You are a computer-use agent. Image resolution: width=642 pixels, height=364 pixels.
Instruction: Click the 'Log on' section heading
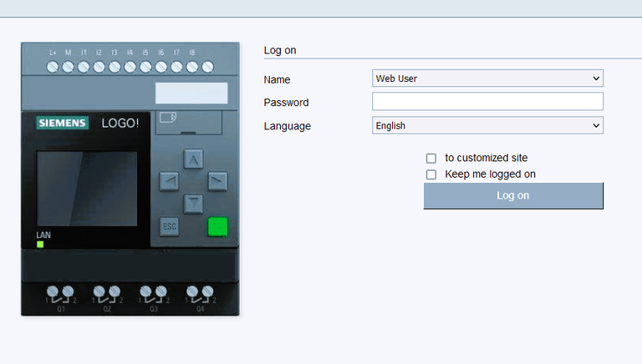point(280,50)
